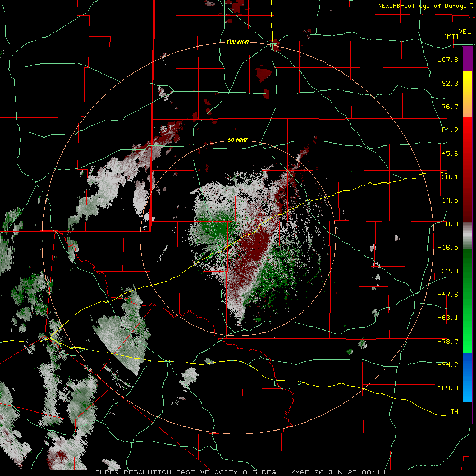Select the "VEL" legend heading
476x476 pixels.
pos(464,32)
